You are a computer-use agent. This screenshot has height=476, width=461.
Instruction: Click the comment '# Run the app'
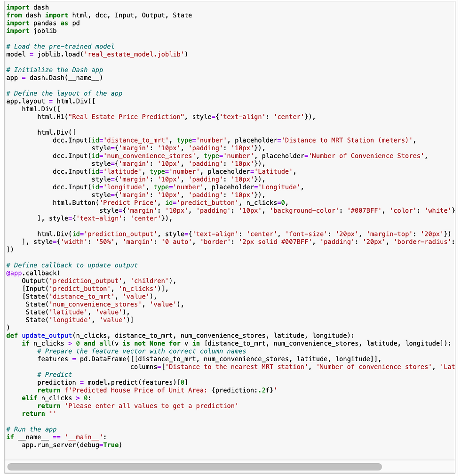click(32, 429)
